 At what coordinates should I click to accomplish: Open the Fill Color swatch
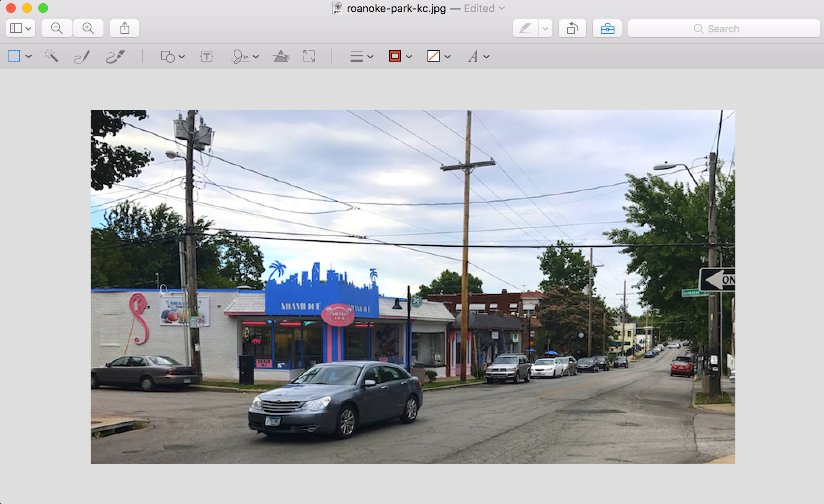coord(438,56)
